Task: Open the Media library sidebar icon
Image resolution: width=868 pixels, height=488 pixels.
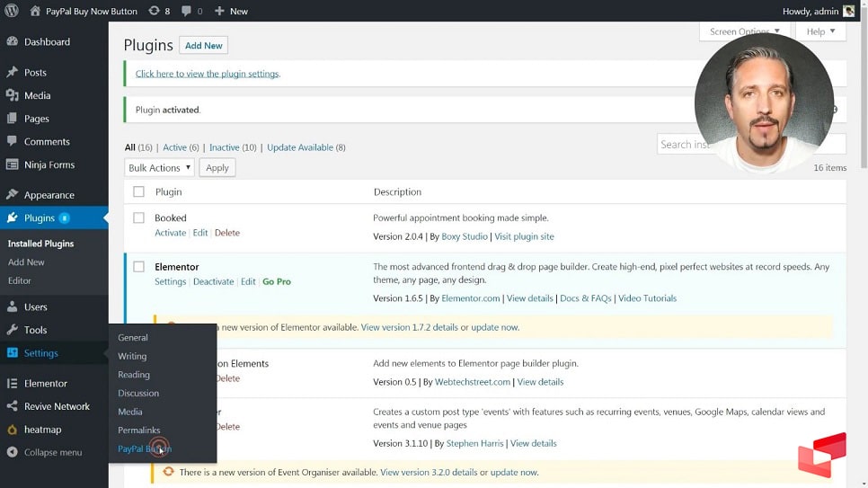Action: [x=12, y=95]
